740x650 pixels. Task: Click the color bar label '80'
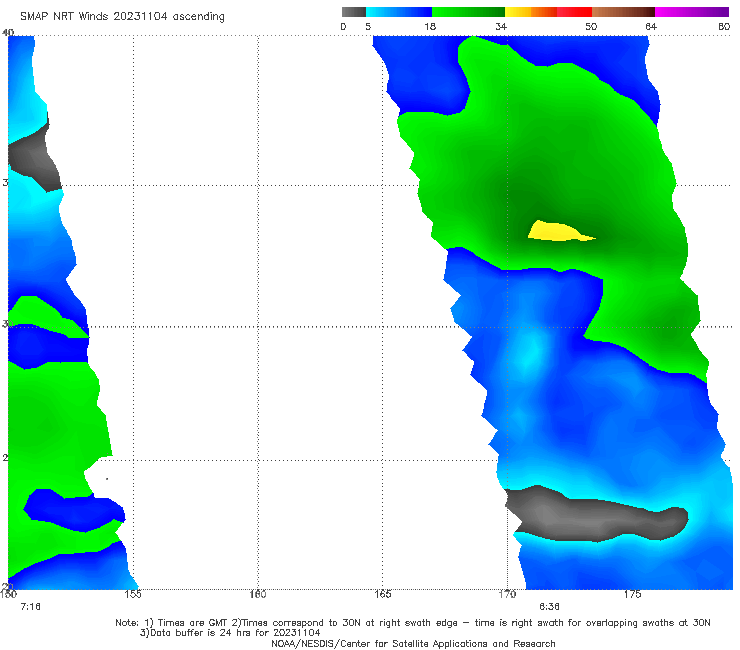pyautogui.click(x=724, y=27)
